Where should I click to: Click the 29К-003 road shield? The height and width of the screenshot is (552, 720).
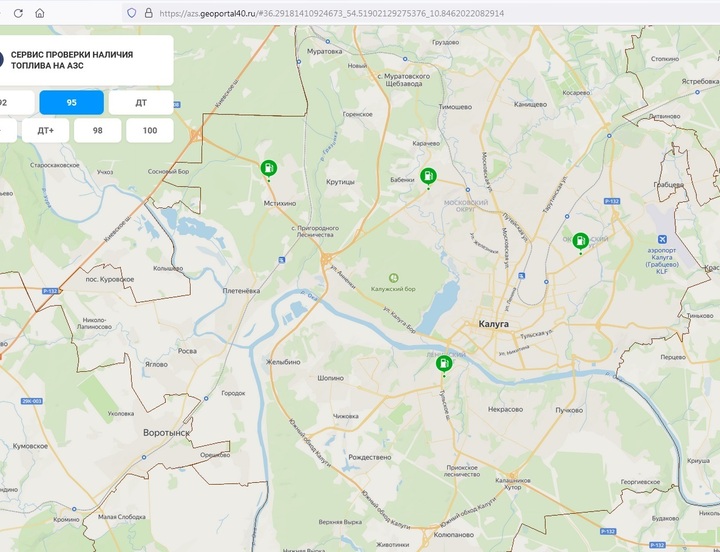(x=32, y=401)
